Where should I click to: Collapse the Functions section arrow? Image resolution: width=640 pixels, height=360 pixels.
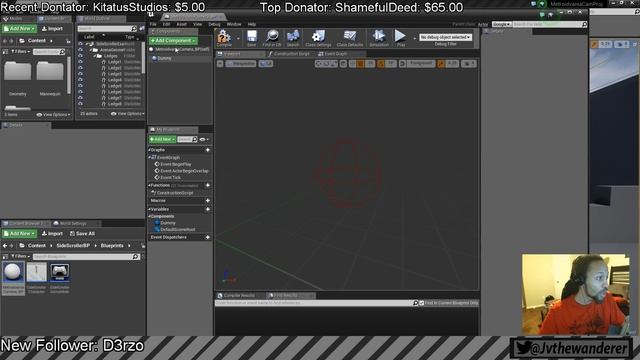(149, 185)
